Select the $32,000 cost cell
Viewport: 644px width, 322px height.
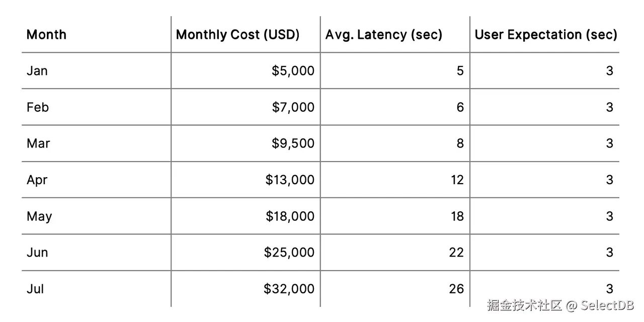(289, 289)
